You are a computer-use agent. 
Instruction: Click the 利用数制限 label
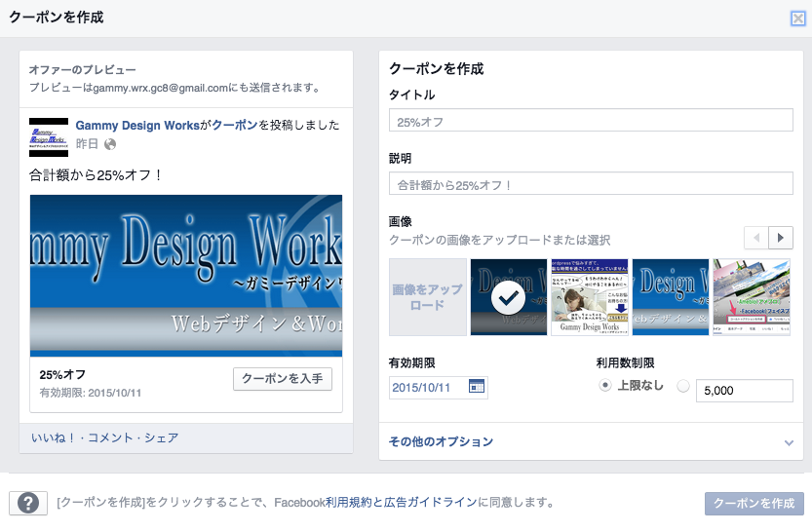pyautogui.click(x=625, y=363)
